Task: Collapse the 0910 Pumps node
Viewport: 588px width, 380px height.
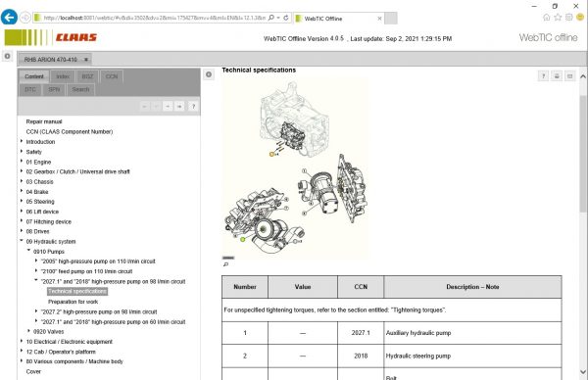Action: [x=28, y=251]
